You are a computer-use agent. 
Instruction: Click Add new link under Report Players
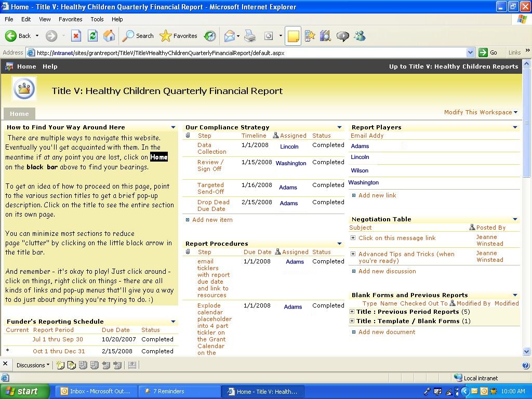pos(377,195)
